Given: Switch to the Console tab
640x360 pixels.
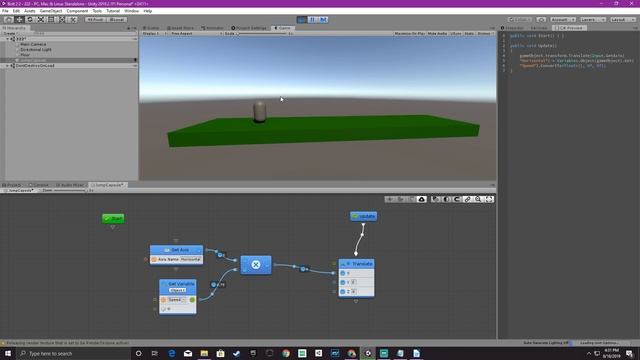Looking at the screenshot, I should click(x=39, y=185).
